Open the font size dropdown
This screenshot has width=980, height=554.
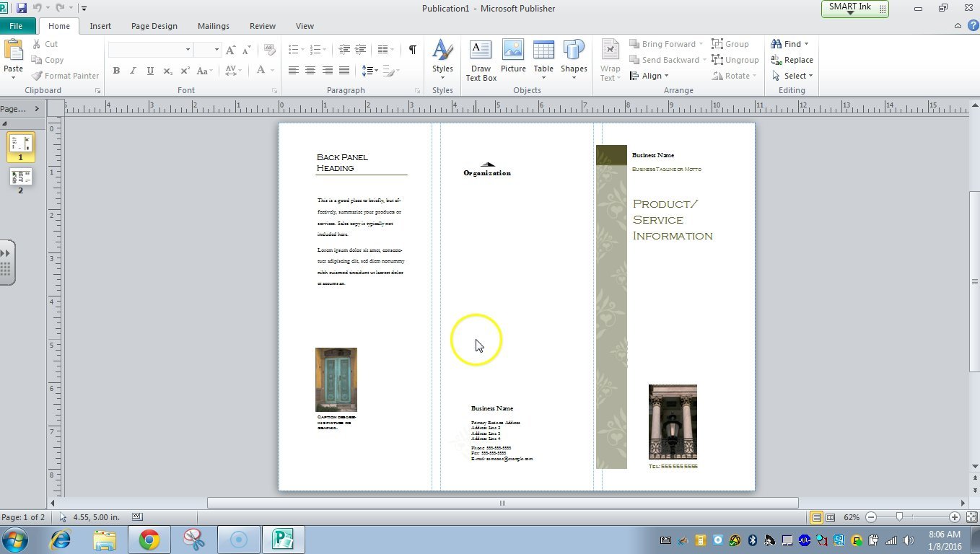[x=216, y=50]
